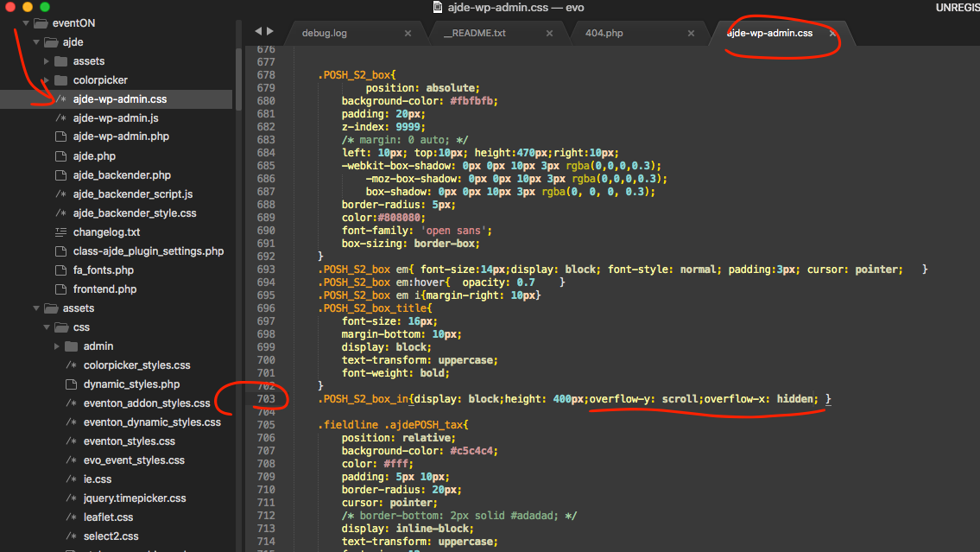Open ajde_backender_script.js from sidebar
Screen dimensions: 980x552
132,194
